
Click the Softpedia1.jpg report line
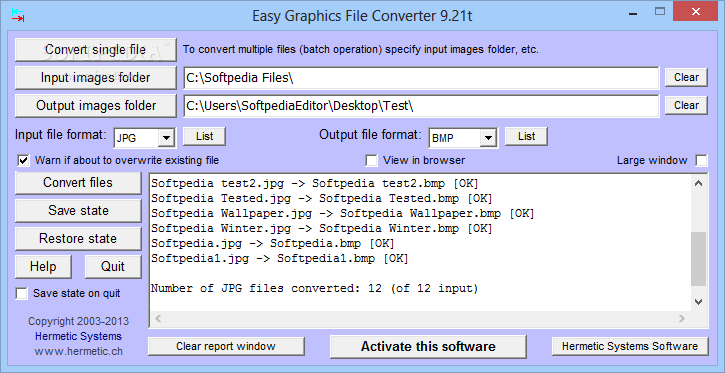click(x=279, y=258)
